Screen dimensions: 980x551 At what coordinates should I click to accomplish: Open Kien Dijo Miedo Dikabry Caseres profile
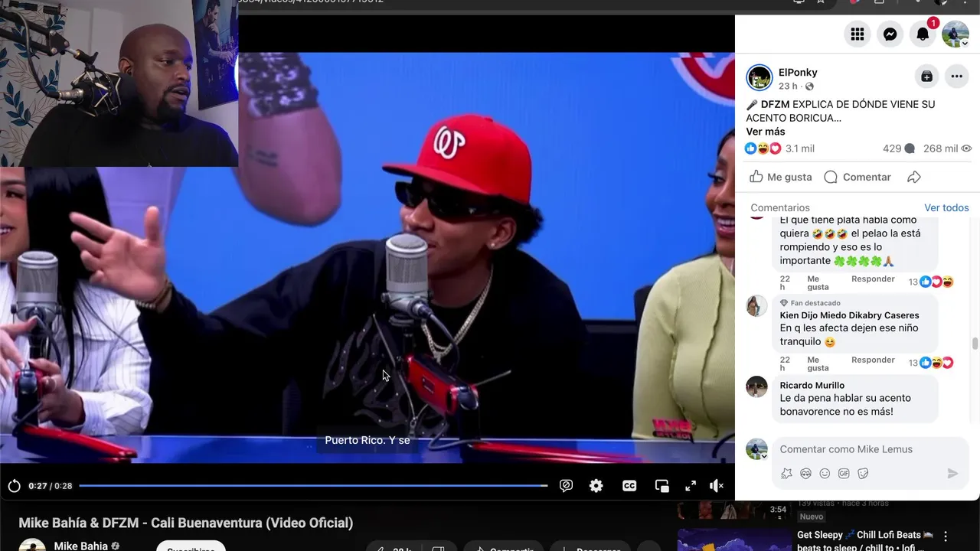coord(849,315)
